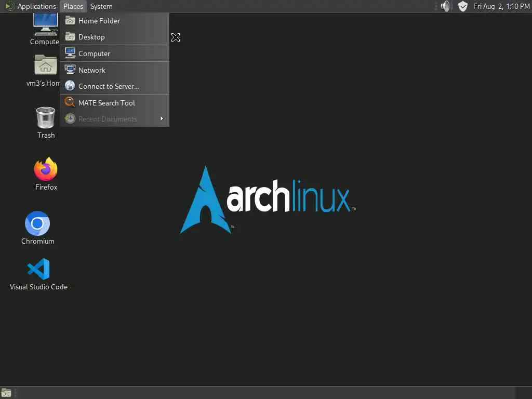Click show desktop button in bottom panel
Screen dimensions: 532x399
pyautogui.click(x=6, y=393)
